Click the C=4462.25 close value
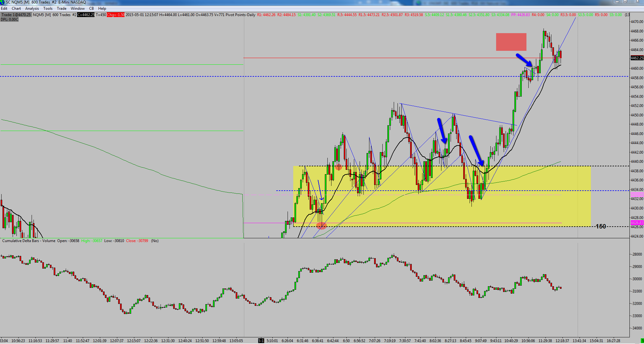This screenshot has width=644, height=344. pyautogui.click(x=86, y=15)
